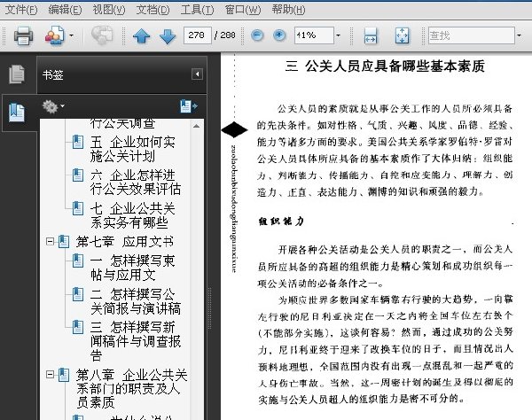Open the 编辑(E) menu
The image size is (532, 420).
tap(65, 10)
